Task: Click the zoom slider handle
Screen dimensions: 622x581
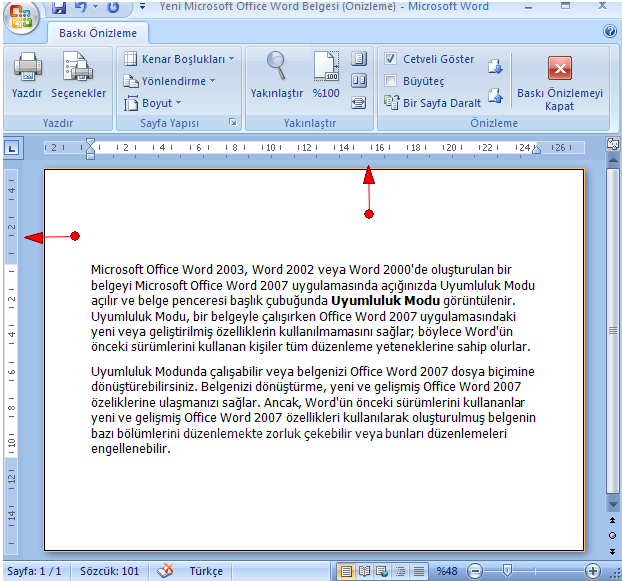Action: (507, 571)
